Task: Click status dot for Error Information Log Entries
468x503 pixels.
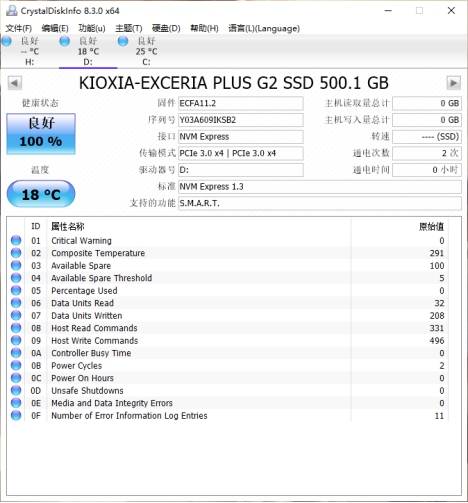Action: [16, 415]
